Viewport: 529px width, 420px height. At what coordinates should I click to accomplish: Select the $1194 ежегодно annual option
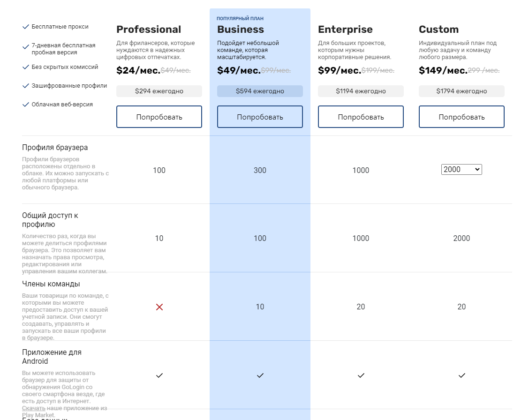click(361, 91)
